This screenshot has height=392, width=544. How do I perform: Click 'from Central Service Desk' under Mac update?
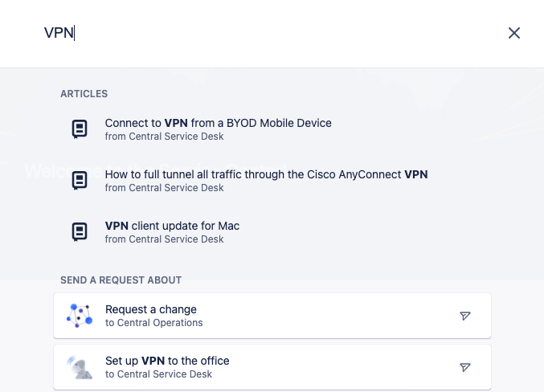(x=164, y=239)
